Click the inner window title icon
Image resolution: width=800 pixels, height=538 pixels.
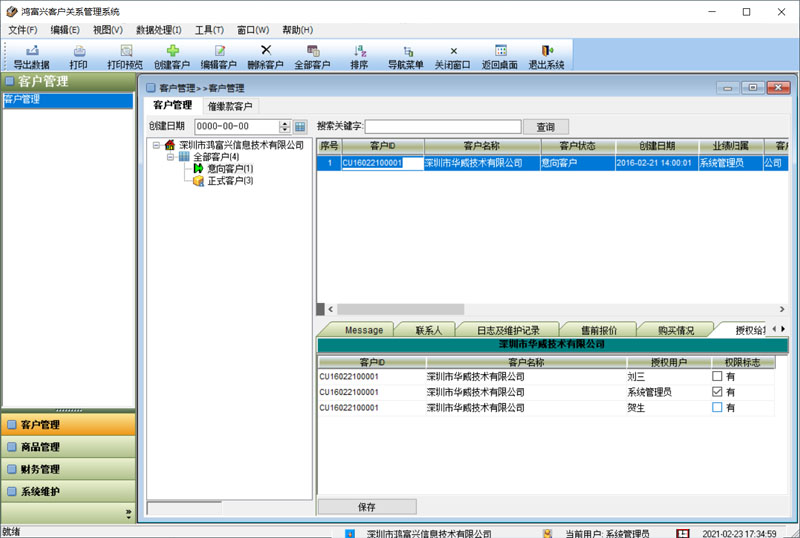(151, 88)
